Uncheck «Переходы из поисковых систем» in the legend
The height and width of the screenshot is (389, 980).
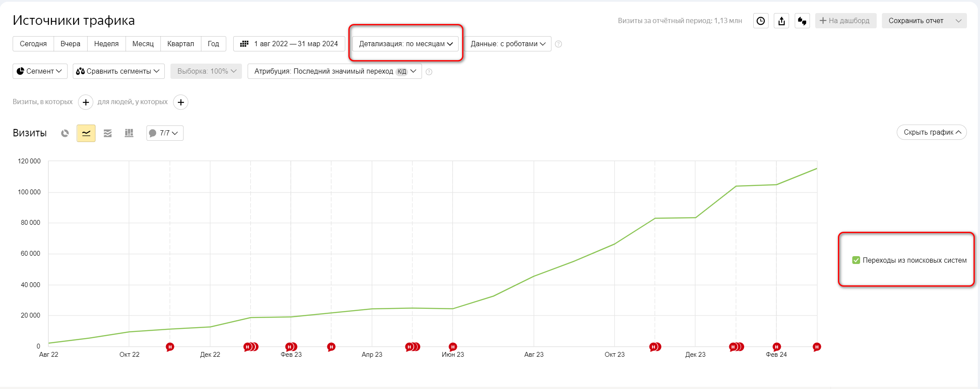(x=856, y=260)
